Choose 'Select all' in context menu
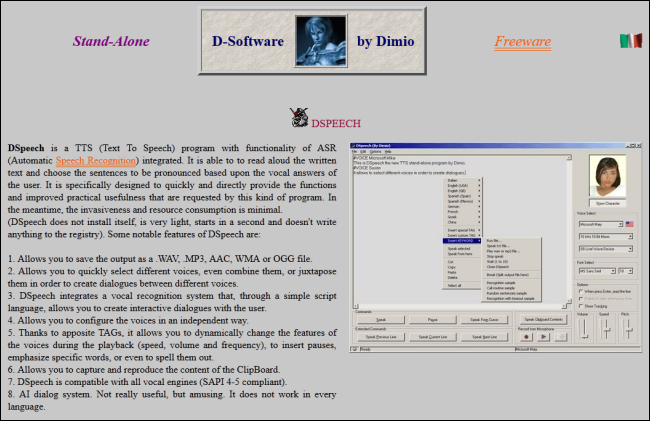The width and height of the screenshot is (650, 421). point(463,286)
